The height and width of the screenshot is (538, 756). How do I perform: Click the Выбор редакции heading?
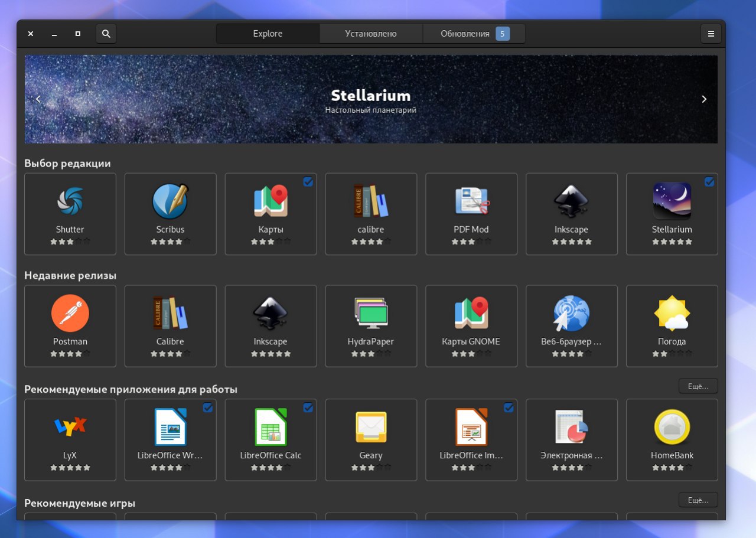[x=67, y=164]
